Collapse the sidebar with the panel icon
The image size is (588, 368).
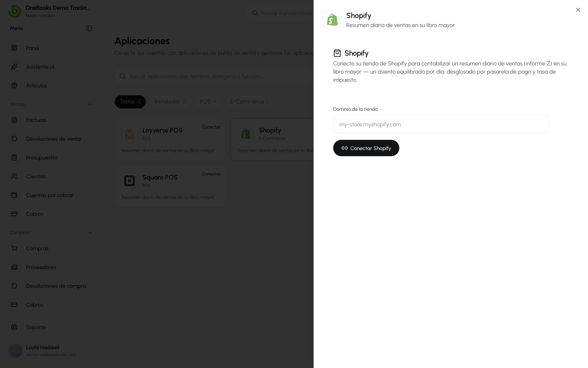[89, 28]
